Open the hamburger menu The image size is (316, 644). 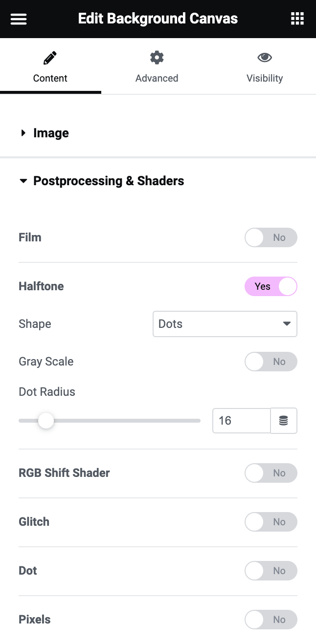point(19,19)
